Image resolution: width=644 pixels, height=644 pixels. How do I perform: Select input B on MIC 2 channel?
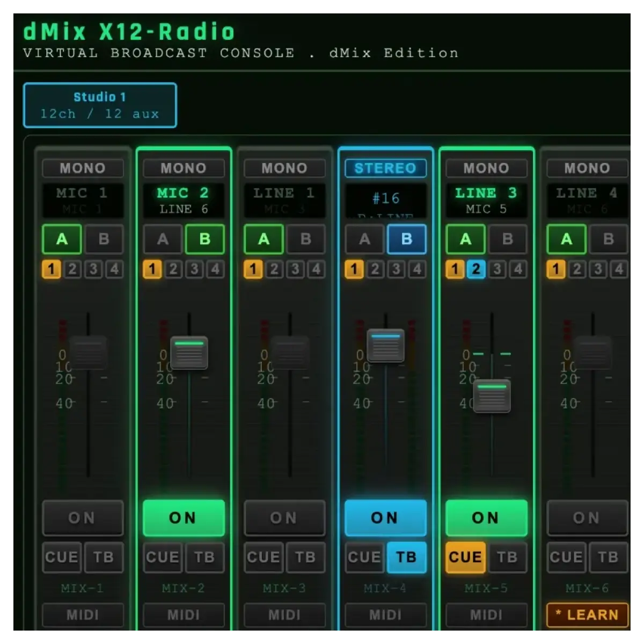204,239
